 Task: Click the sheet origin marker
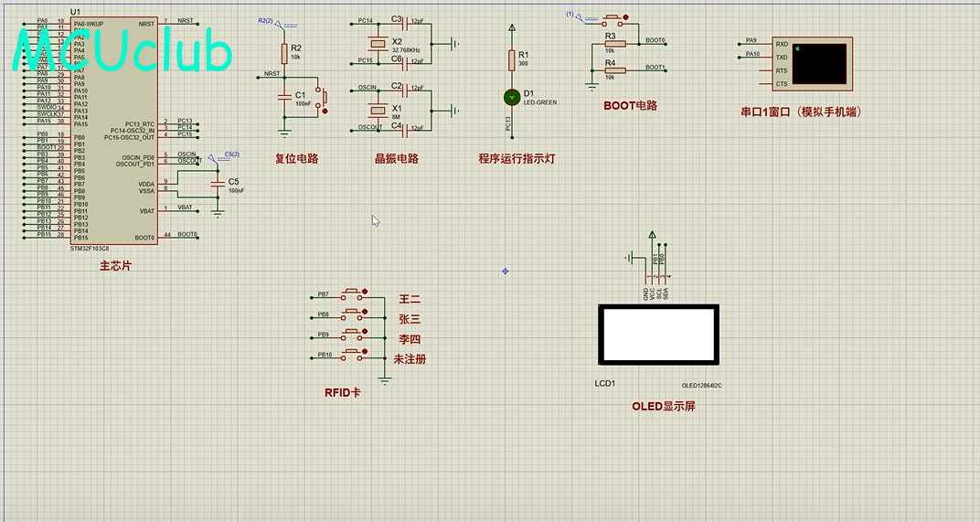point(505,272)
